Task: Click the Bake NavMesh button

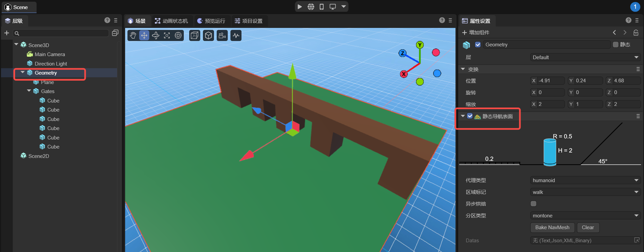Action: 552,227
